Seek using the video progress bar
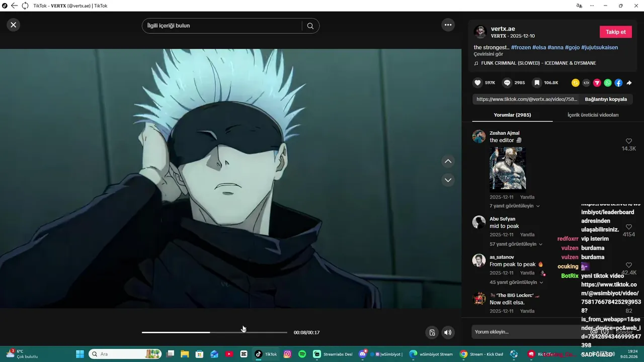 pyautogui.click(x=214, y=332)
